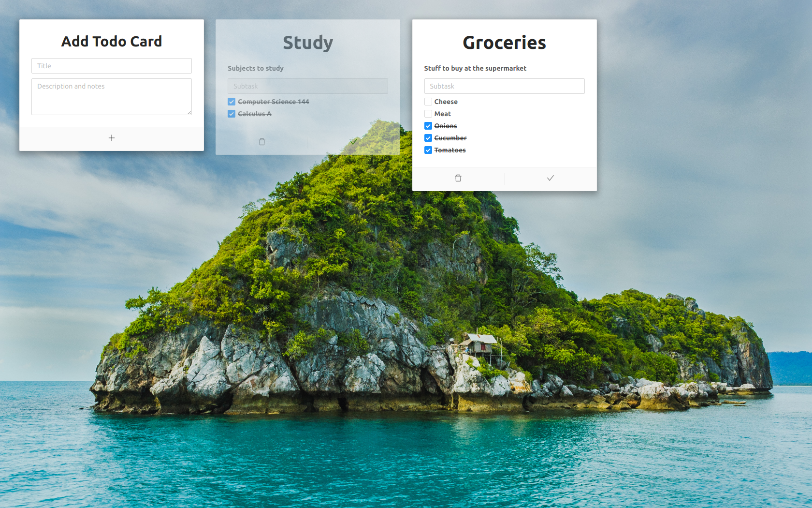This screenshot has width=812, height=508.
Task: Delete the Study card with trash icon
Action: [x=262, y=142]
